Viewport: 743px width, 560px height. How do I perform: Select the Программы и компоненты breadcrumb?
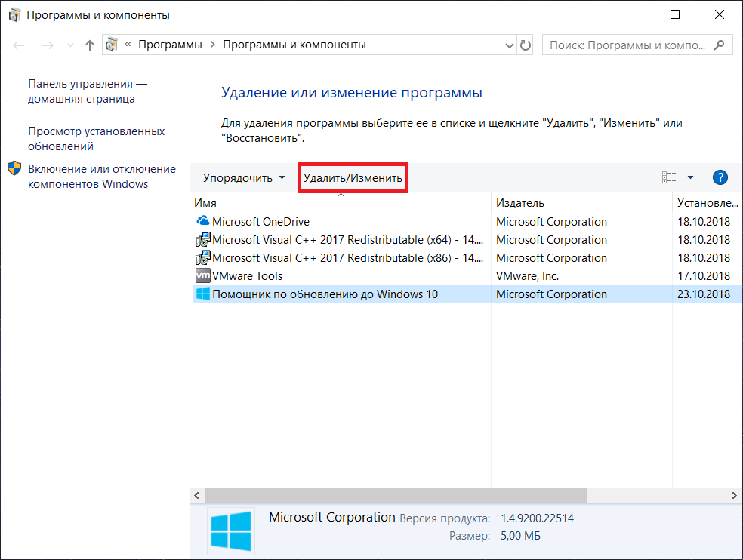(294, 45)
